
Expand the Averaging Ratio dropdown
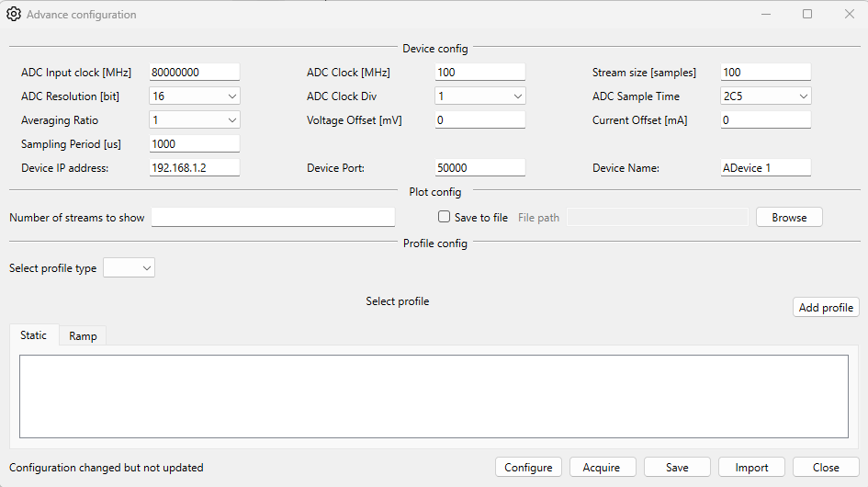(x=194, y=120)
